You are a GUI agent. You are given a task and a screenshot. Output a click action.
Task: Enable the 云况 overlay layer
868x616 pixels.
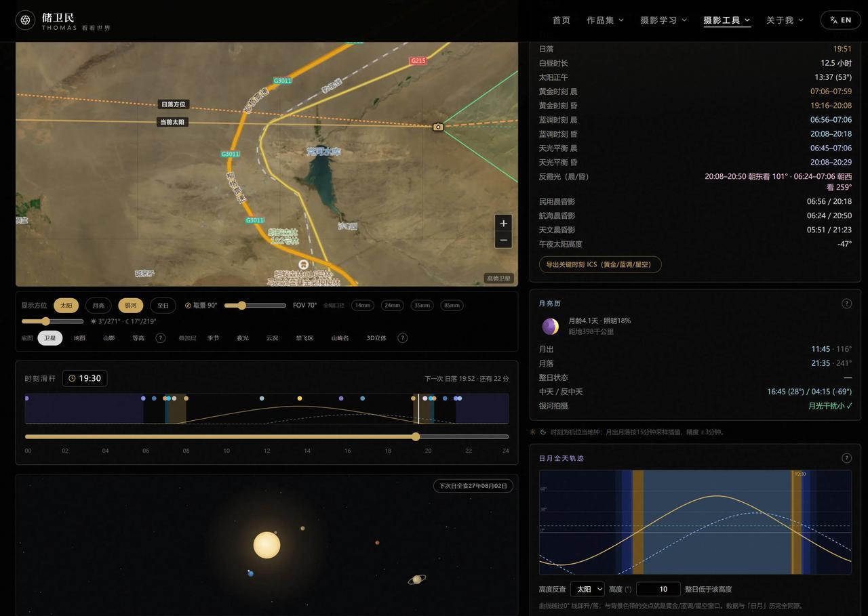pos(272,338)
